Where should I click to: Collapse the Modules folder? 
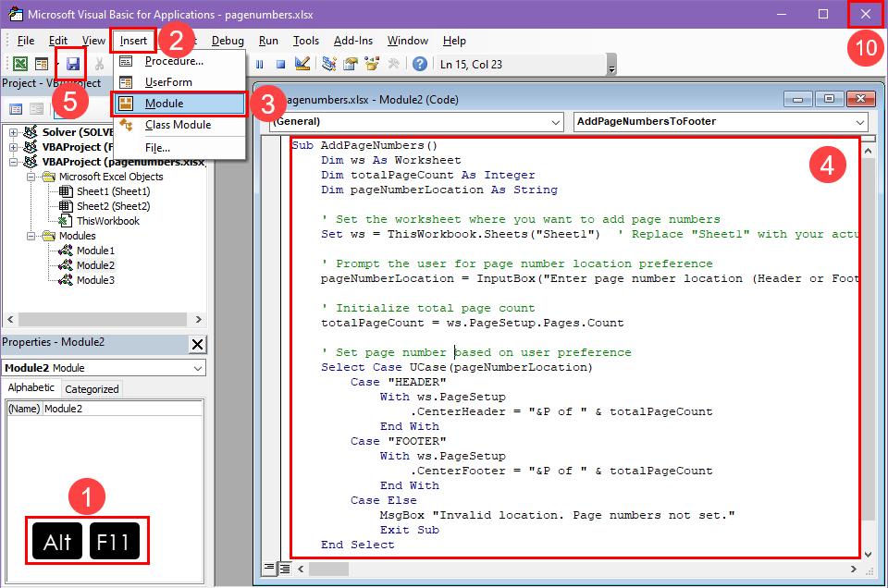click(31, 236)
